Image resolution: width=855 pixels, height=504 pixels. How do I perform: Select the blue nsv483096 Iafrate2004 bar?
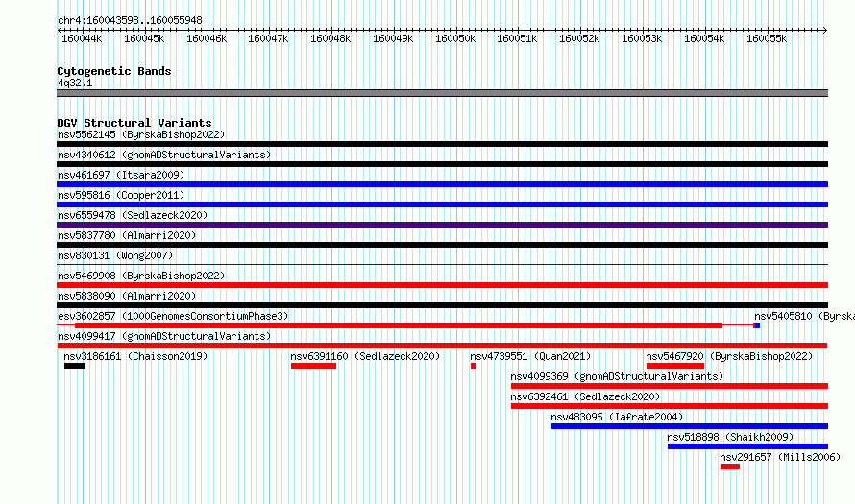point(690,426)
